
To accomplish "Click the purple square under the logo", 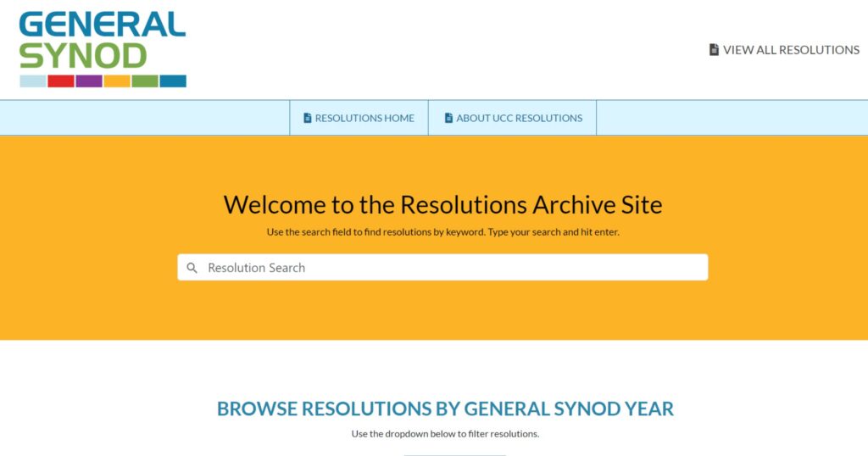I will point(89,81).
